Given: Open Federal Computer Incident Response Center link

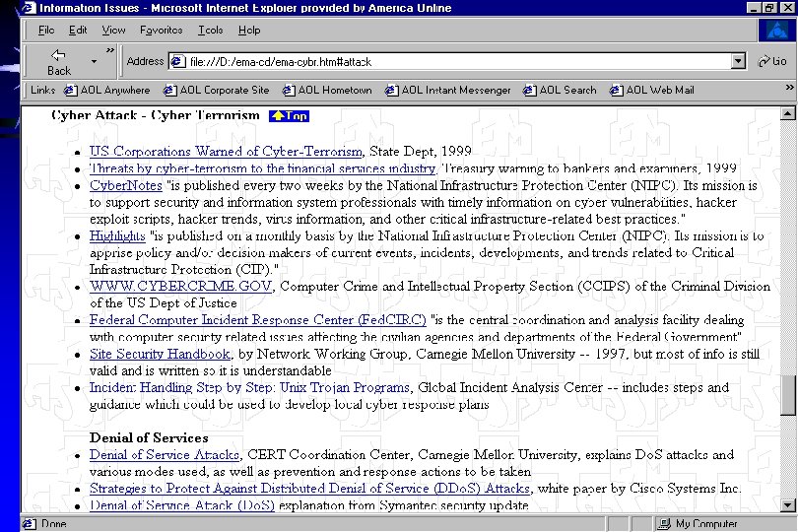Looking at the screenshot, I should pyautogui.click(x=257, y=320).
